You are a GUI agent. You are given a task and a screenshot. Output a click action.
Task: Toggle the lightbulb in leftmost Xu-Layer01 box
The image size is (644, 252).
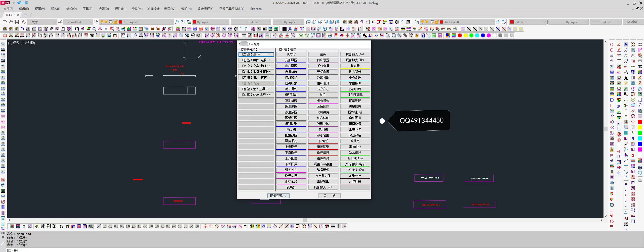[102, 22]
